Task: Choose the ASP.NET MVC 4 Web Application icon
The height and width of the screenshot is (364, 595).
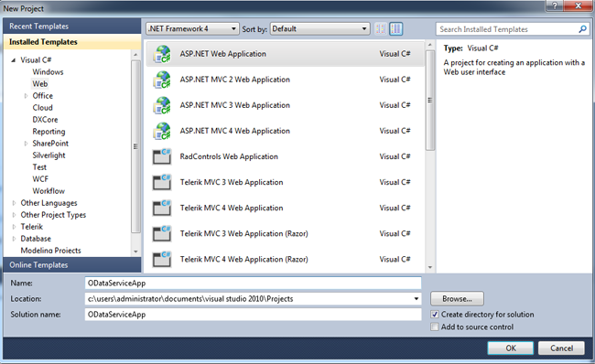Action: (162, 131)
